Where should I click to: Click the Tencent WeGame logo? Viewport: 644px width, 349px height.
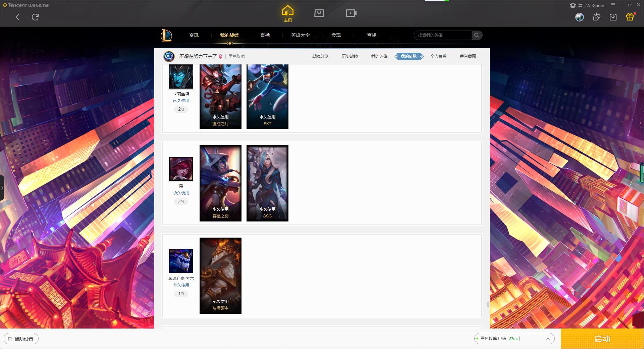pyautogui.click(x=26, y=5)
